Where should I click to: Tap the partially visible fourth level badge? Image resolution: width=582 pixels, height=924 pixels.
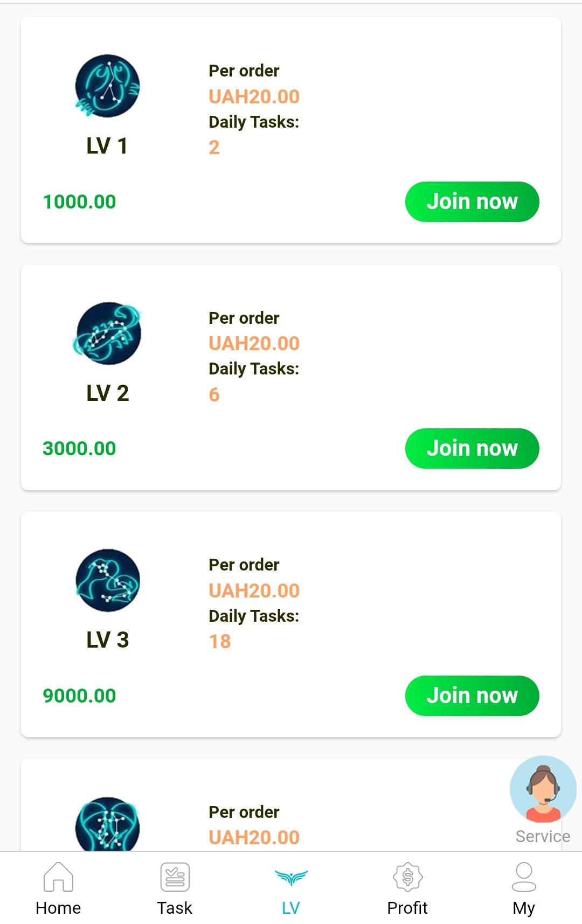[108, 824]
